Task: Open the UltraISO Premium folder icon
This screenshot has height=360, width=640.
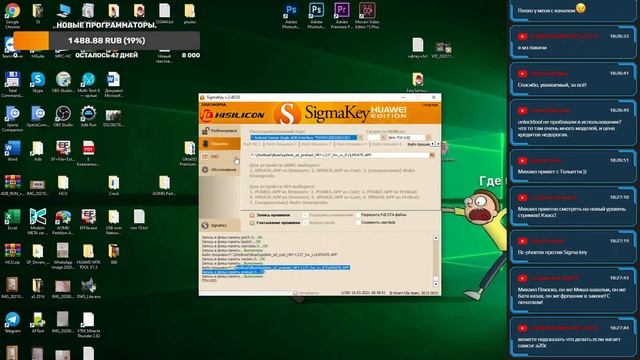Action: pos(189,153)
